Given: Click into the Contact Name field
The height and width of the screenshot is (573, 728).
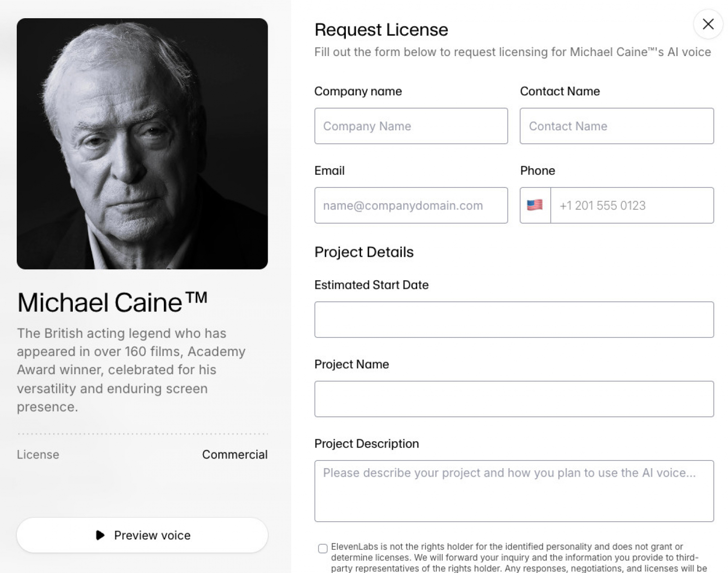Looking at the screenshot, I should click(616, 126).
